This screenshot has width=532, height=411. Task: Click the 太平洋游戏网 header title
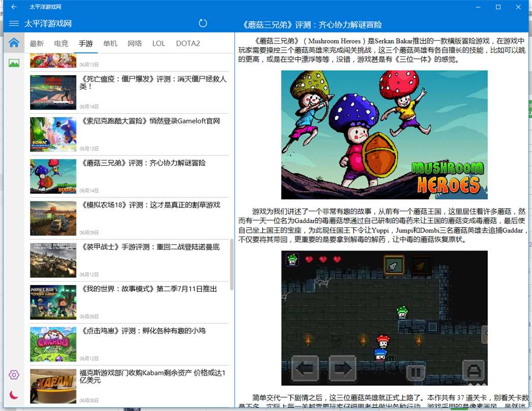48,24
